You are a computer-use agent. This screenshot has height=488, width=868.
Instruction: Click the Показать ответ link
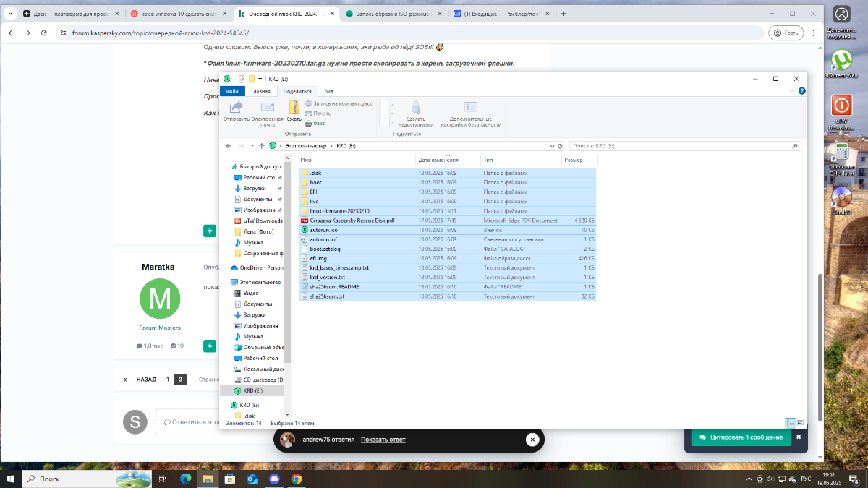pos(383,440)
